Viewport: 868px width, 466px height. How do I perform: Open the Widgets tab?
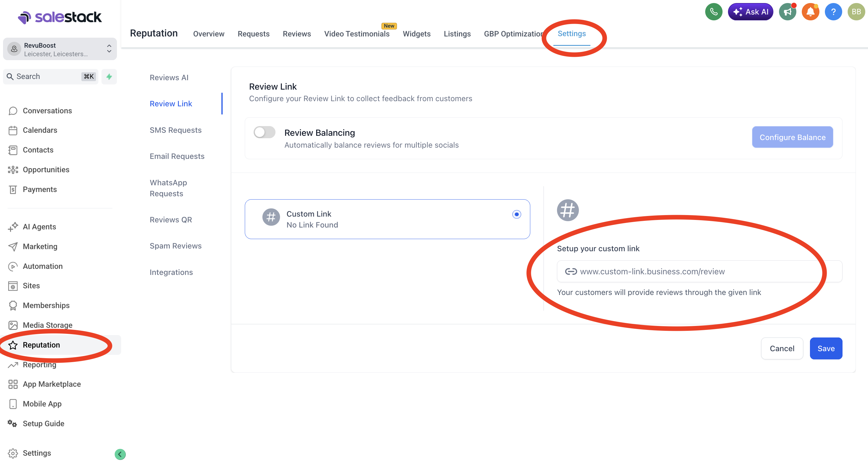point(416,34)
